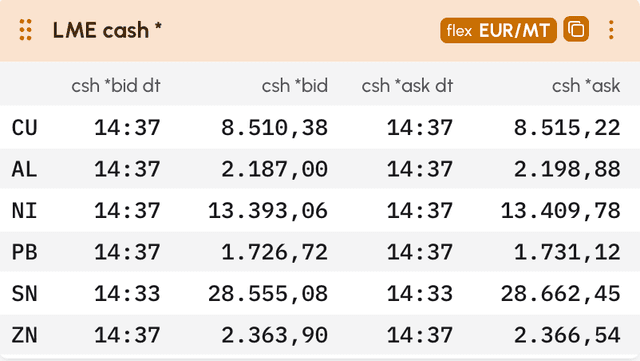640x361 pixels.
Task: Click CU bid price 8.510,38
Action: 275,128
